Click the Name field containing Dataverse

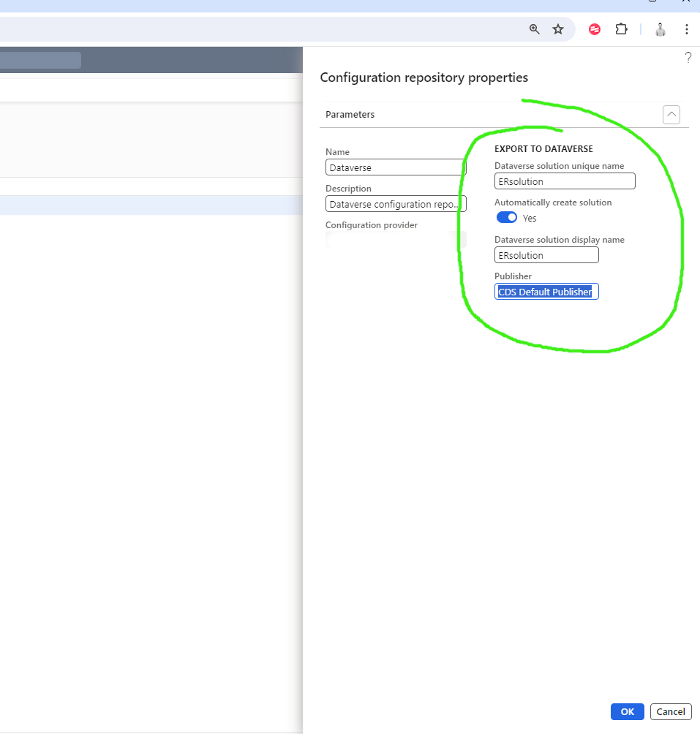[x=395, y=167]
